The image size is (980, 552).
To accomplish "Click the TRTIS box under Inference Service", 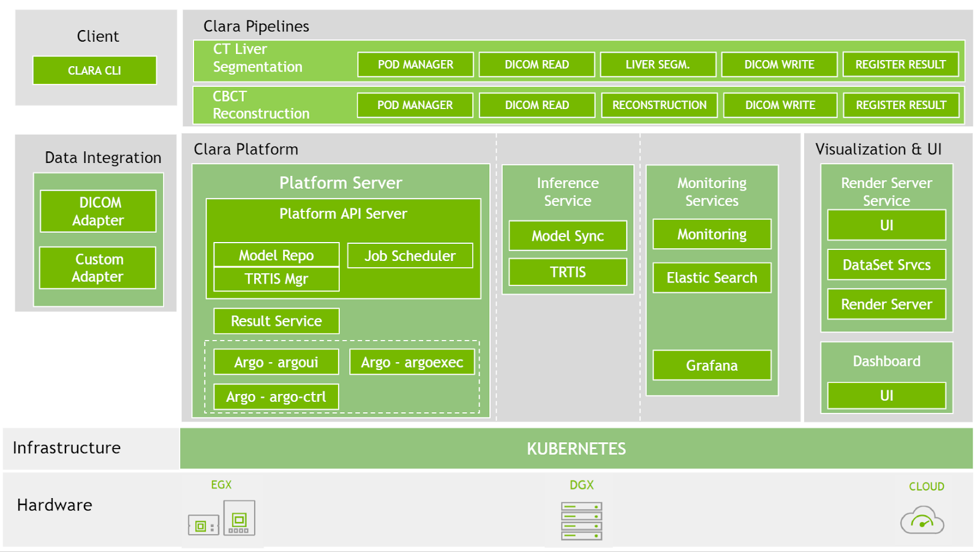I will click(568, 272).
